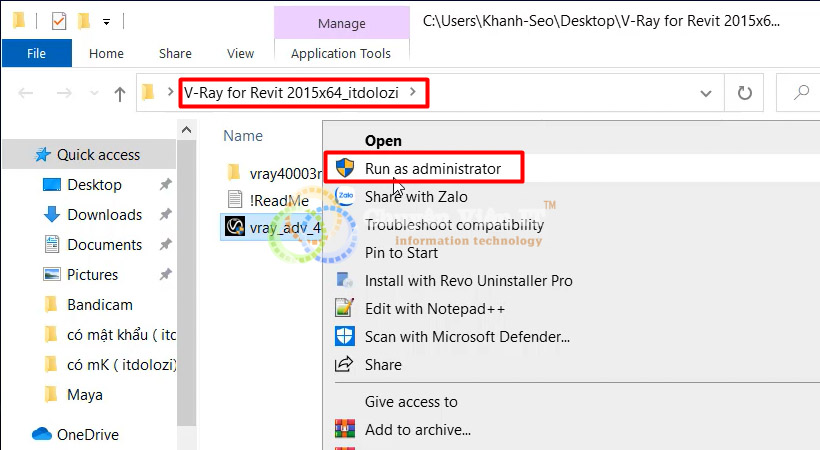Screen dimensions: 820x450
Task: Choose Run as administrator
Action: pos(432,168)
